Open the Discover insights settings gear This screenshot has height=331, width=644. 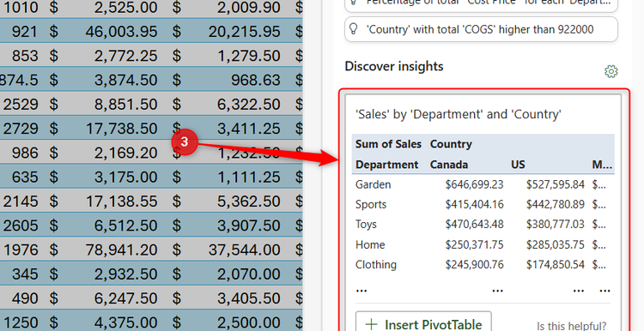611,71
